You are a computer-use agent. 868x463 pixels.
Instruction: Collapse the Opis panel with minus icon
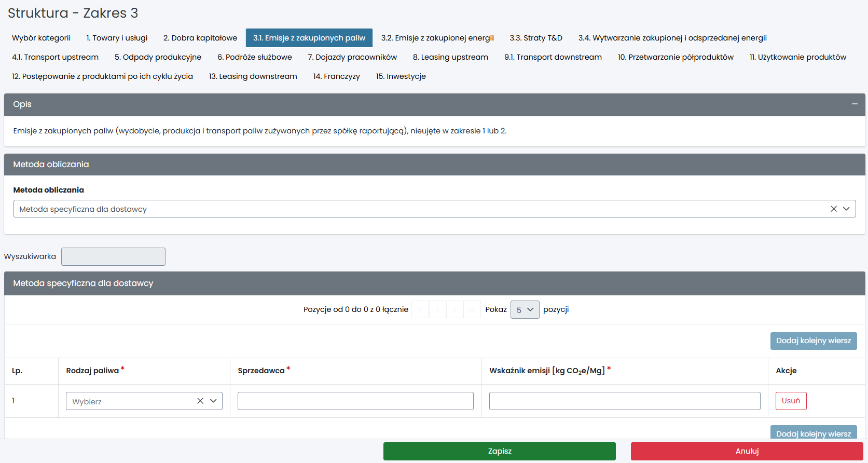854,104
